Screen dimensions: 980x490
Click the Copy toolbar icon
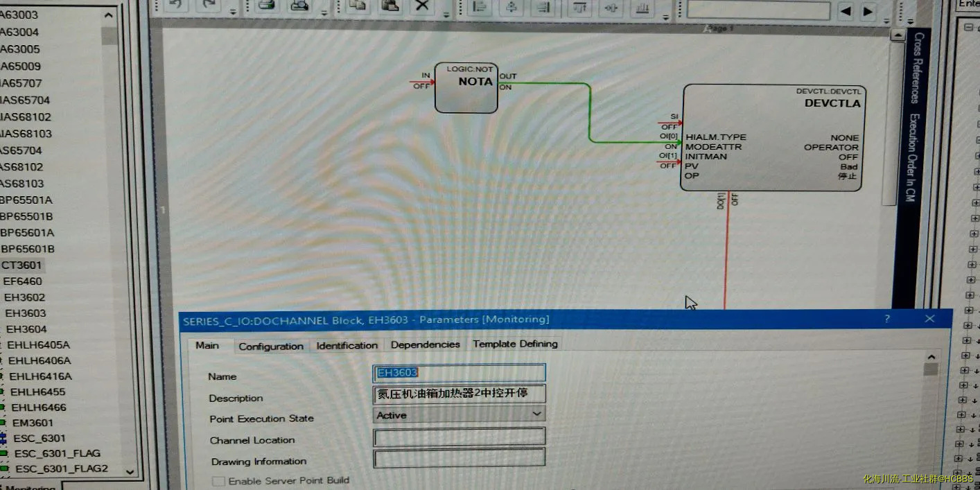pos(357,6)
